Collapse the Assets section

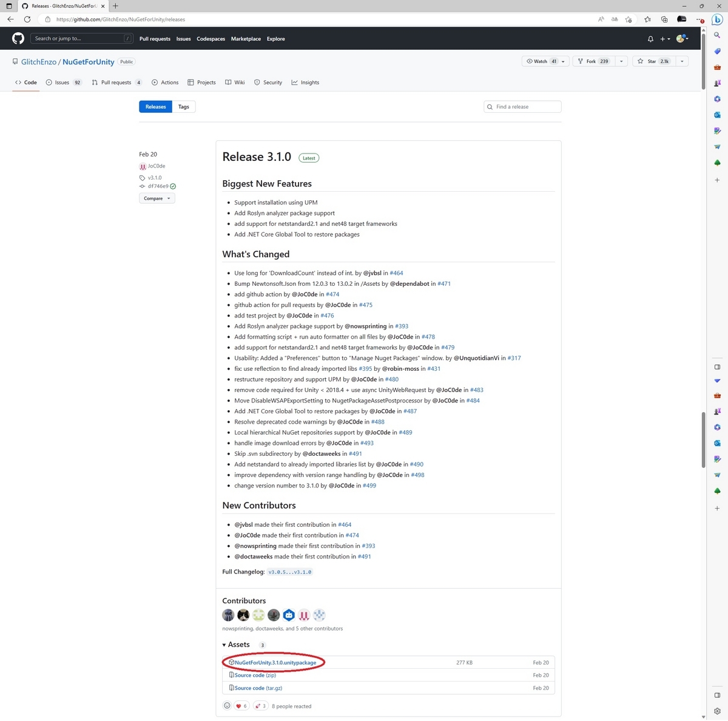pyautogui.click(x=236, y=645)
